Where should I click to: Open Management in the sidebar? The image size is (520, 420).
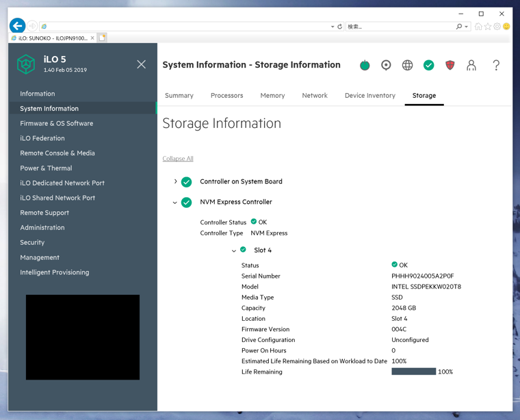tap(40, 258)
